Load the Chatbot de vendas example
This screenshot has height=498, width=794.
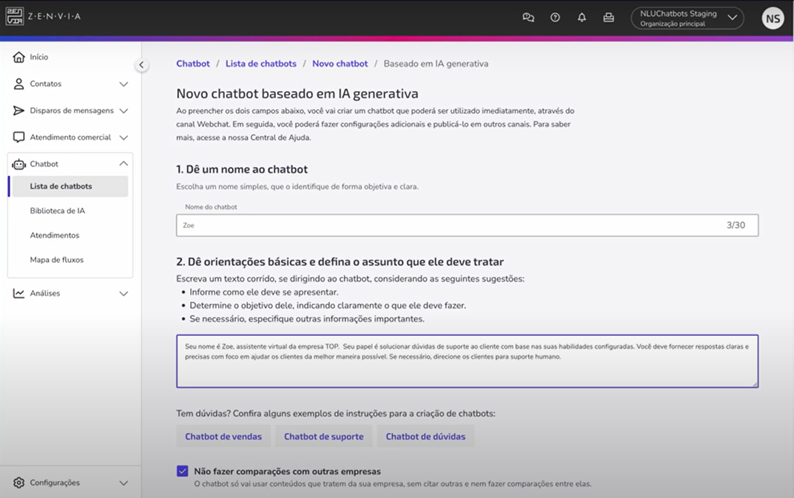[223, 437]
